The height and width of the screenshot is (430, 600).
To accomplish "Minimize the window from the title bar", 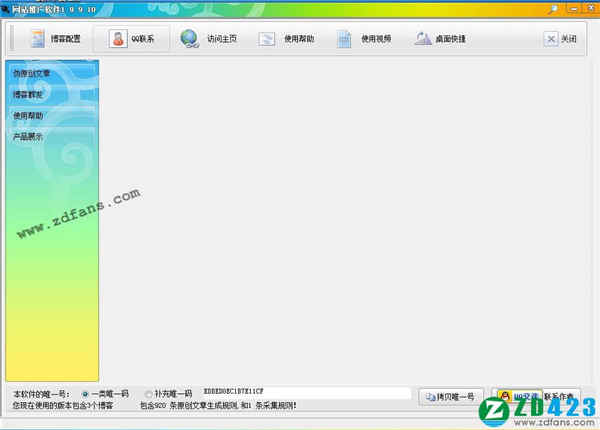I will click(x=570, y=7).
